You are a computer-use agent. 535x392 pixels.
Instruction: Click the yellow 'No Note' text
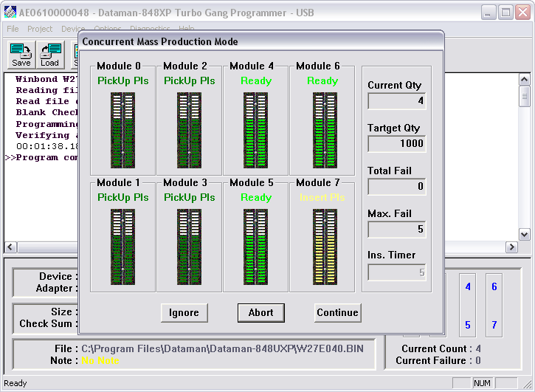(x=100, y=360)
